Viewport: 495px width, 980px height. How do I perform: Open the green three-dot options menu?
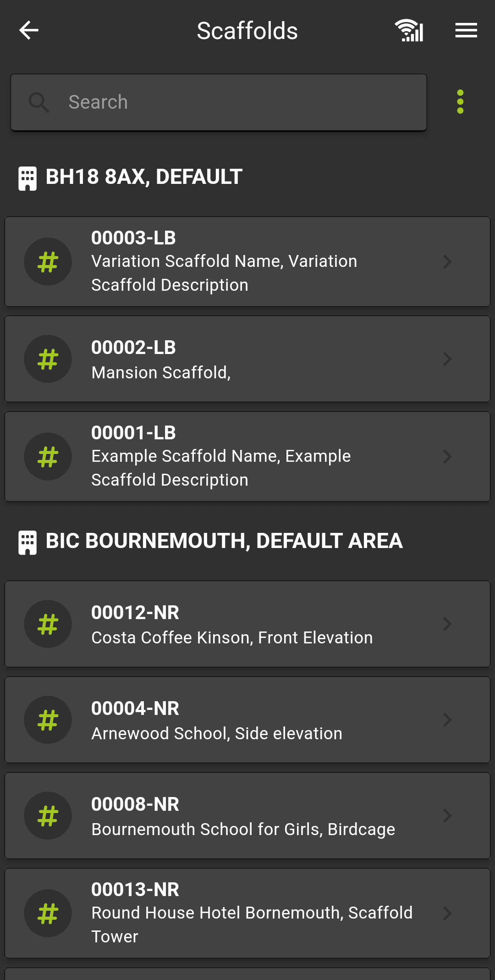[x=460, y=102]
